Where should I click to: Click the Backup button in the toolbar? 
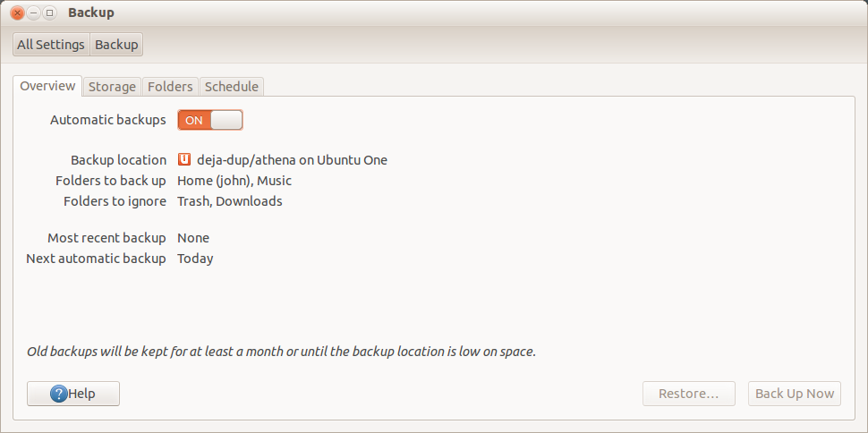[x=116, y=45]
